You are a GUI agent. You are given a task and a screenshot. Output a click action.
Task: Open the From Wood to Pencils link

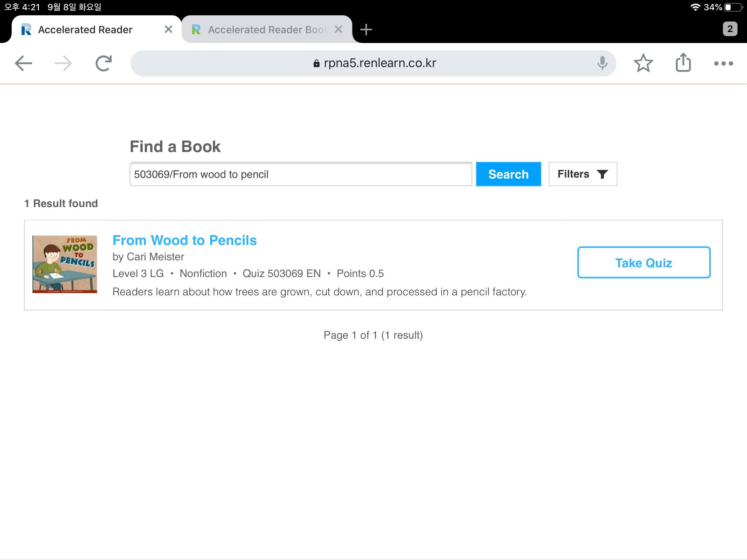pyautogui.click(x=185, y=240)
